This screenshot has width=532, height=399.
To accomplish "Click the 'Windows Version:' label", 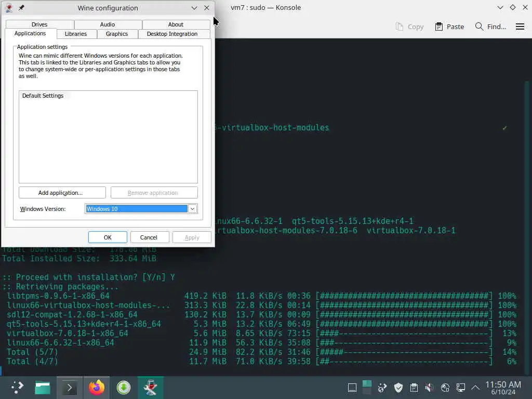I will point(43,209).
